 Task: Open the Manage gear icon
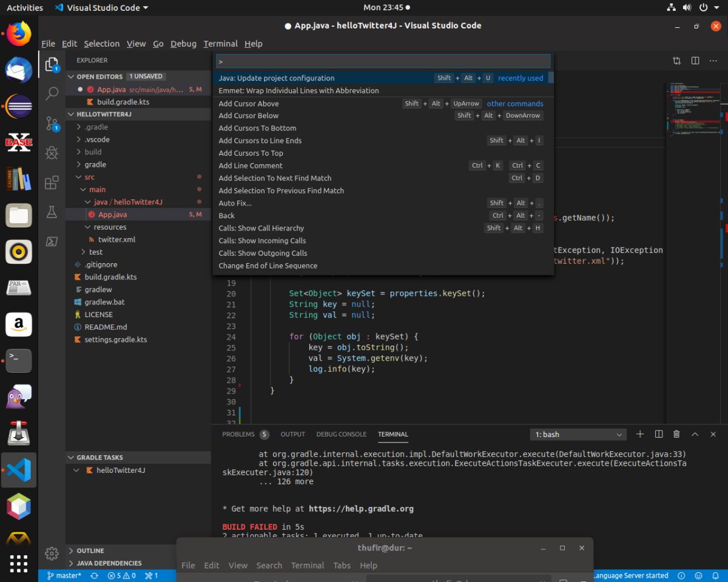52,553
